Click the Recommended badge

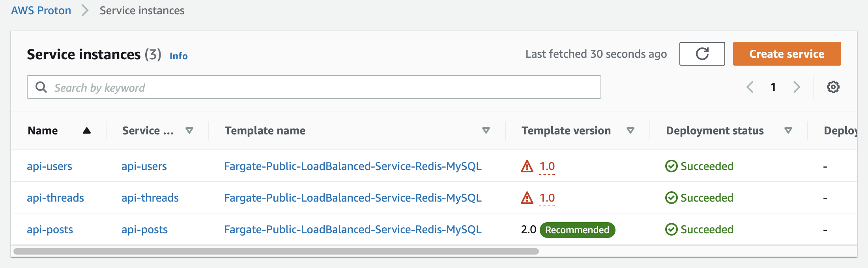577,230
